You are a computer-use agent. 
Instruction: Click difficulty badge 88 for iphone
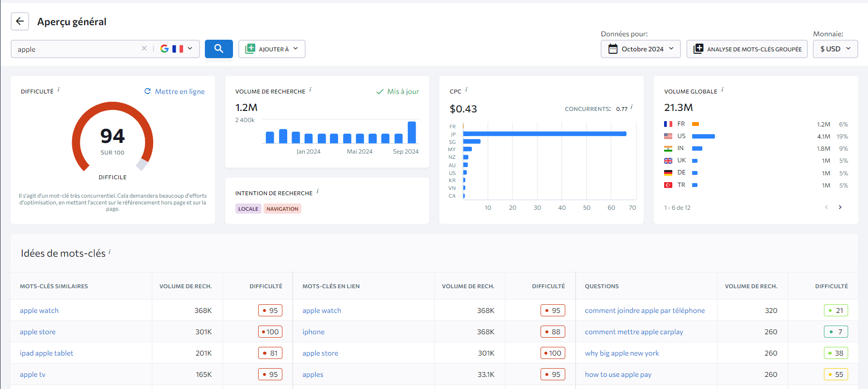click(553, 332)
